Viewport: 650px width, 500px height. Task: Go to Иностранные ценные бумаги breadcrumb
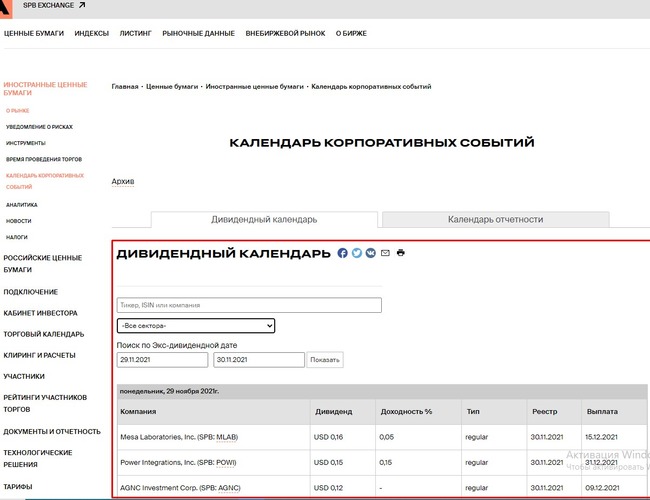(x=255, y=87)
